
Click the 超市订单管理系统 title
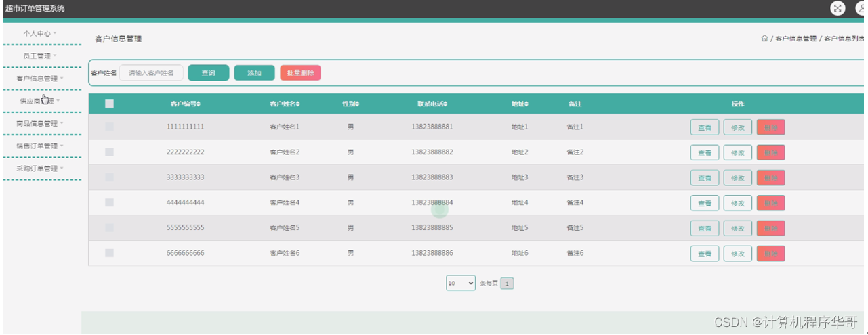35,9
